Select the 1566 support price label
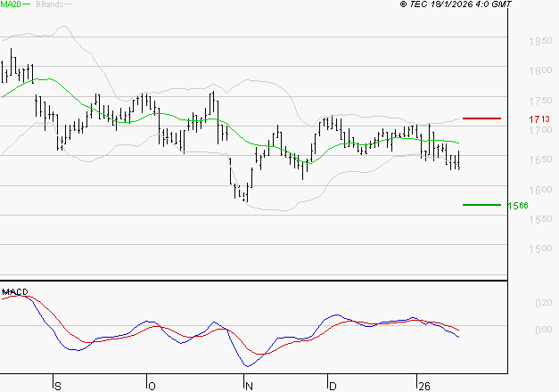 tap(518, 206)
